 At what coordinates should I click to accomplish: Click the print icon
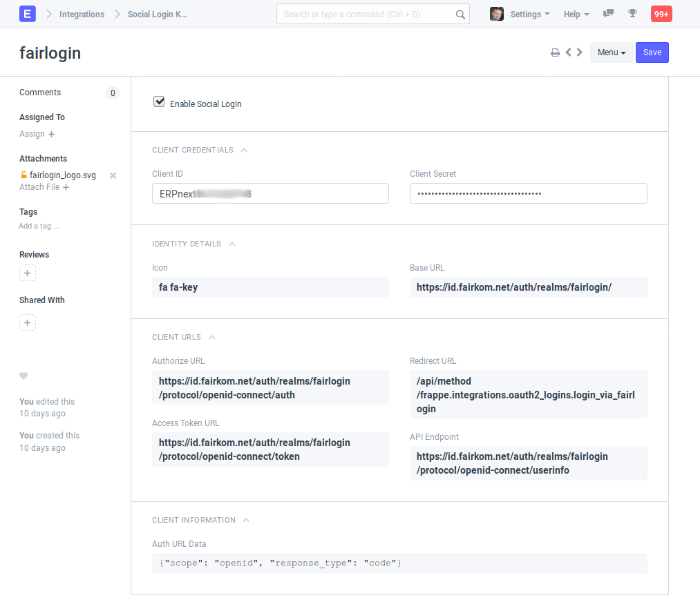pyautogui.click(x=555, y=52)
